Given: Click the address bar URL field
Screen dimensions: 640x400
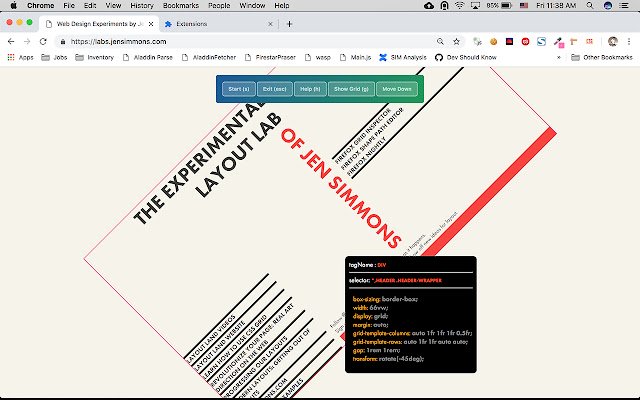Looking at the screenshot, I should (250, 41).
